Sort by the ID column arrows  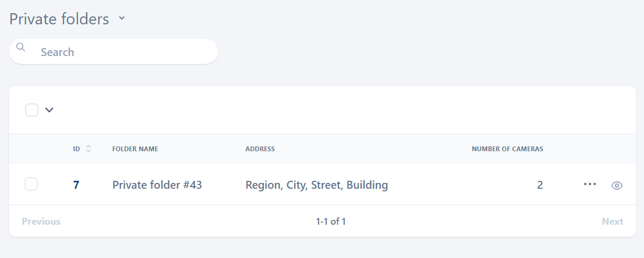point(88,149)
